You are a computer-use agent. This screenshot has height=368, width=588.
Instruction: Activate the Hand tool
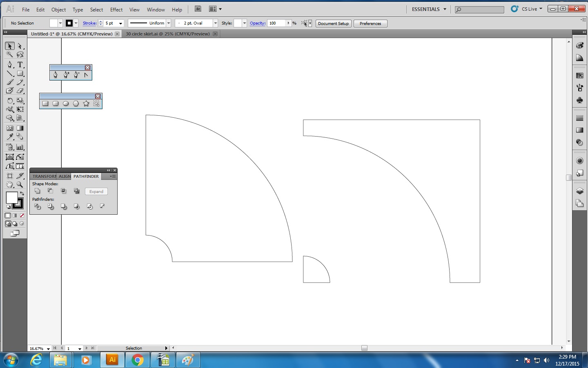[x=10, y=184]
